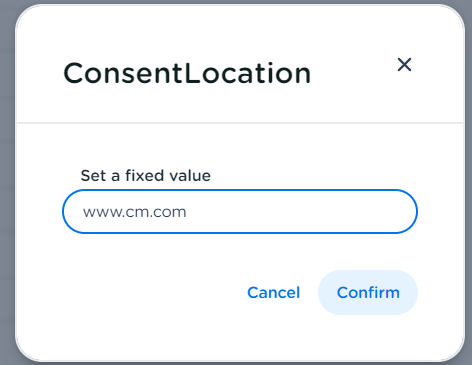Click the Confirm button
This screenshot has width=472, height=365.
coord(368,292)
